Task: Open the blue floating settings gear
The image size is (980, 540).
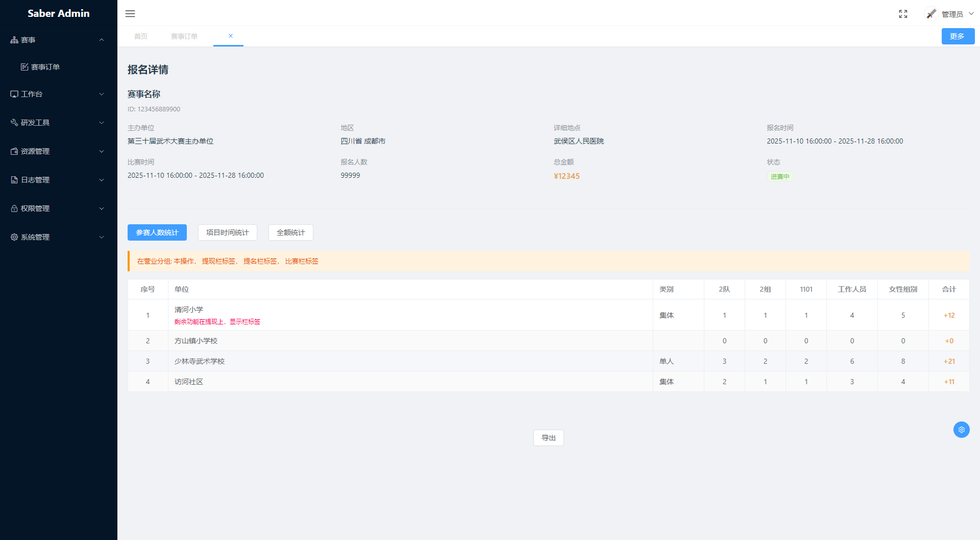Action: tap(961, 430)
